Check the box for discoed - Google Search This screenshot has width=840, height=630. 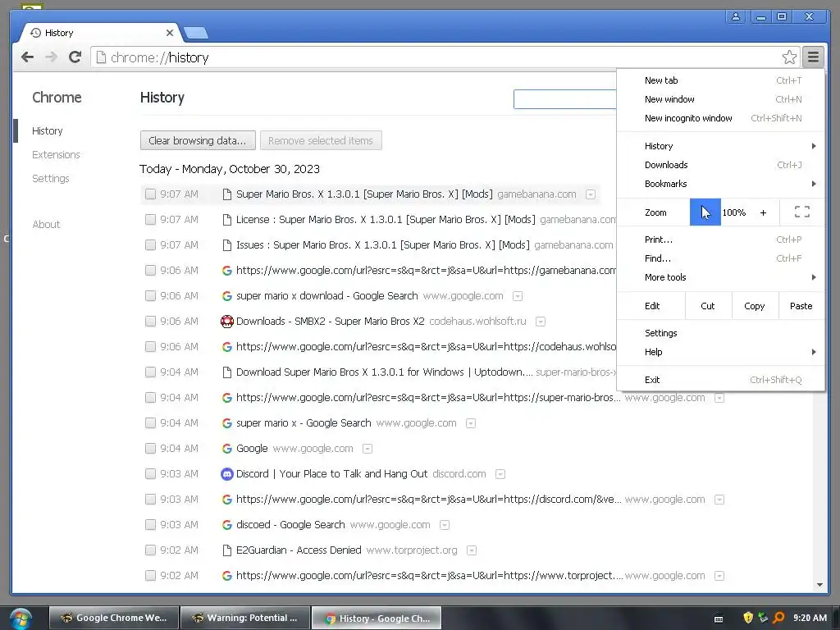tap(151, 525)
